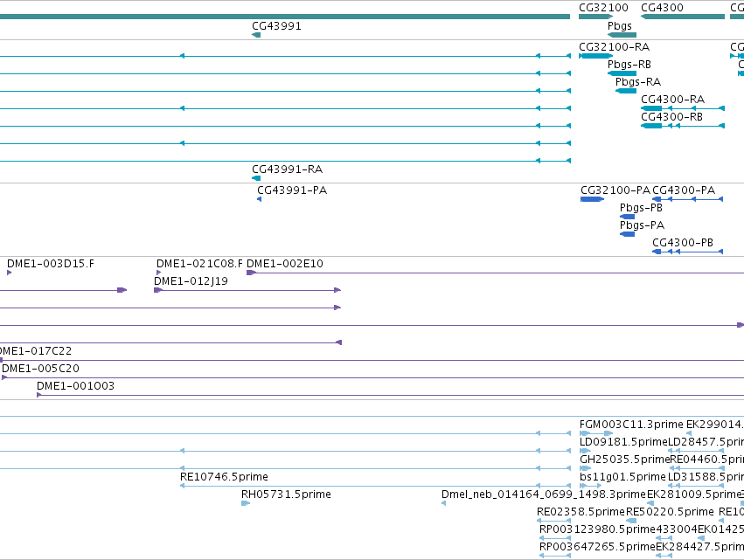Select the CG32100-PA protein glyph
Viewport: 744px width, 560px height.
[592, 199]
